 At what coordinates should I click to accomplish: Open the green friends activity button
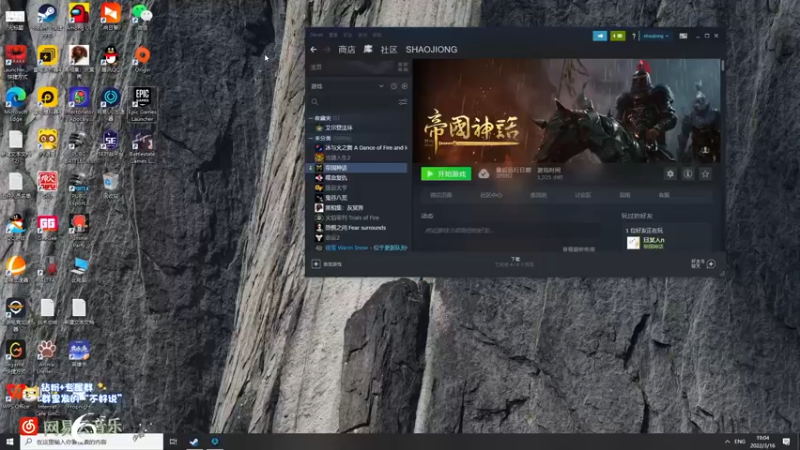(617, 36)
